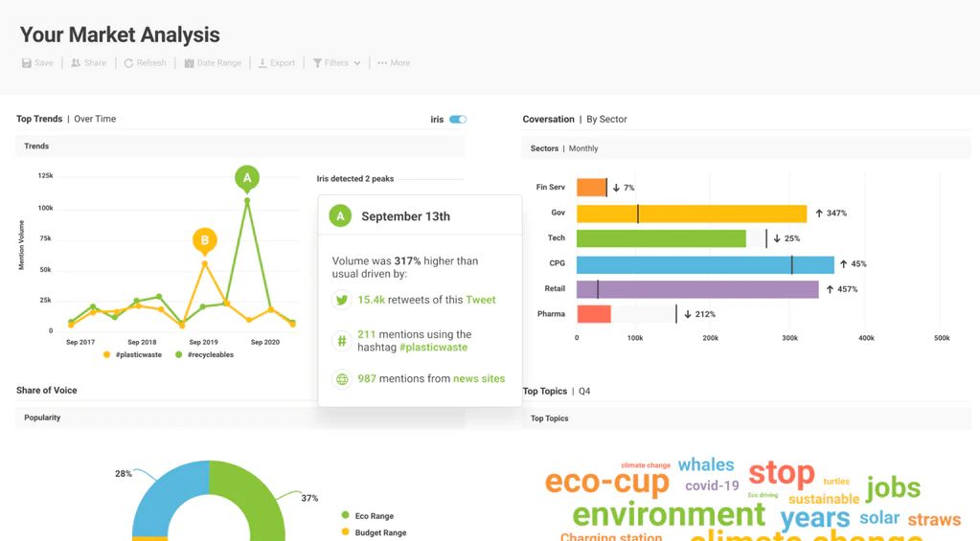
Task: Click the Share people icon
Action: [x=76, y=63]
